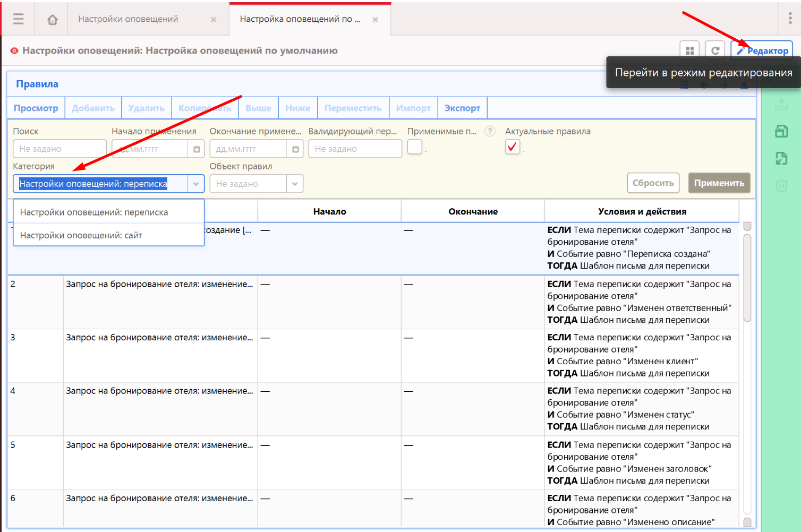Uncheck the Актуальные правила checkbox

(x=512, y=147)
